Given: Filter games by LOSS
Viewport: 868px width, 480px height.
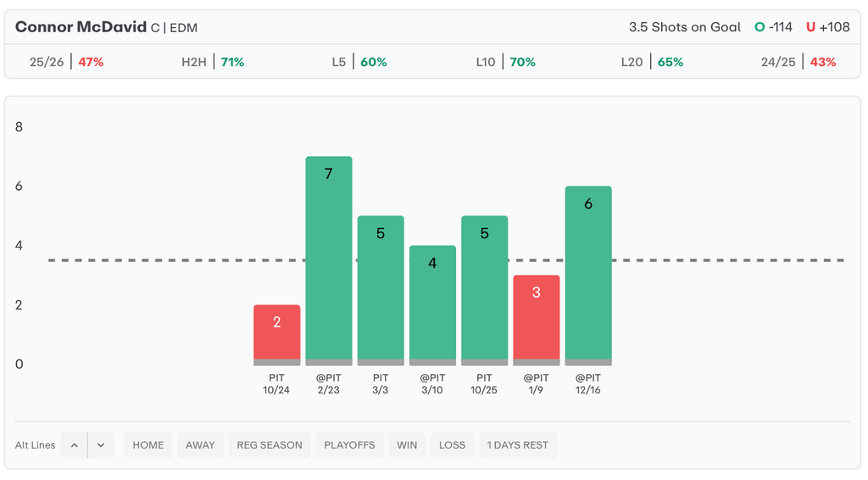Looking at the screenshot, I should tap(452, 445).
